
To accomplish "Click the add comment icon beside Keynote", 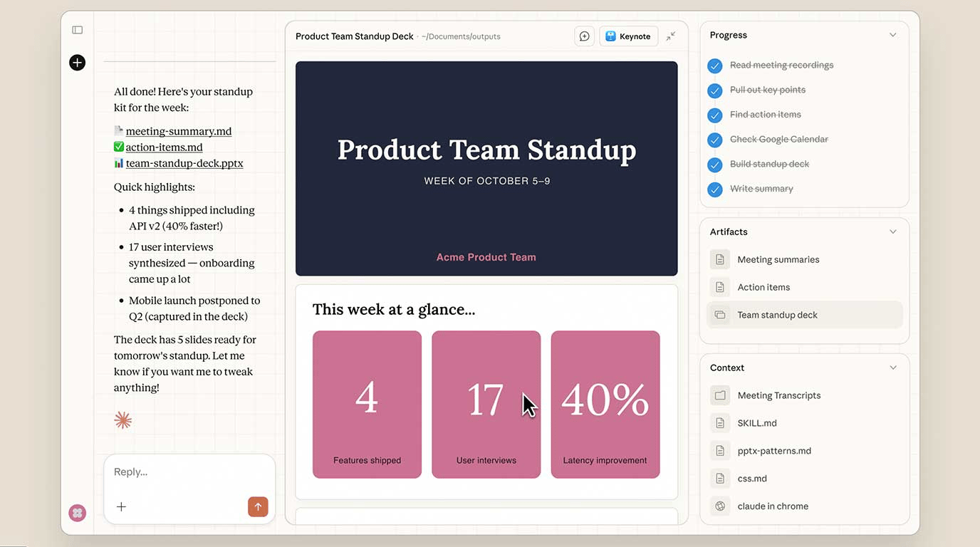I will 585,36.
